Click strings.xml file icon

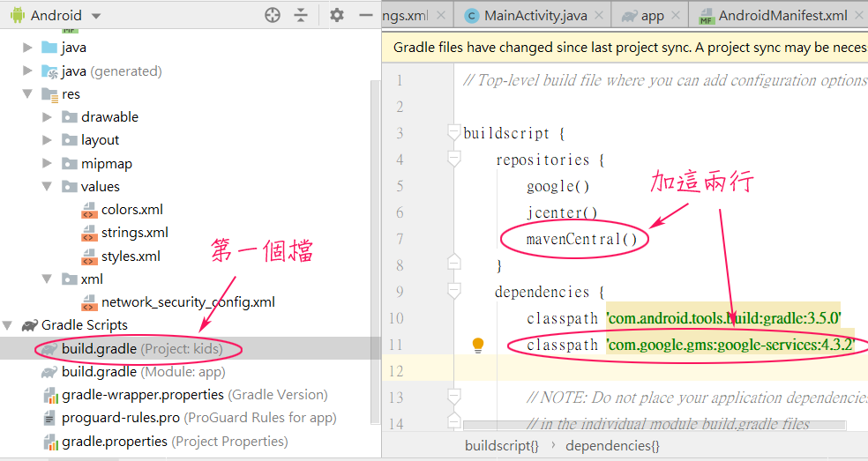pos(89,233)
